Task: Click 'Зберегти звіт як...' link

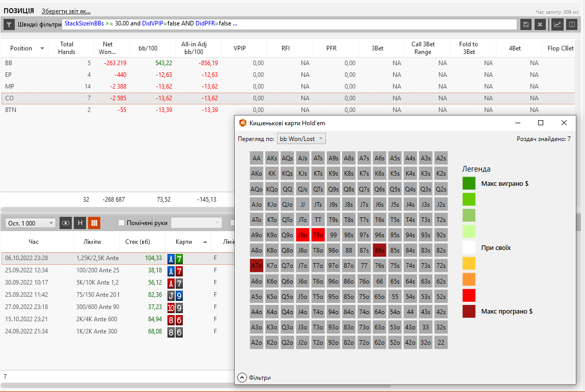Action: pos(66,11)
